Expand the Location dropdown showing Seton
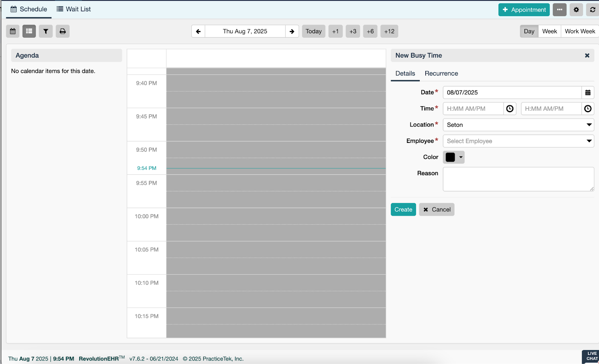599x364 pixels. [x=518, y=125]
